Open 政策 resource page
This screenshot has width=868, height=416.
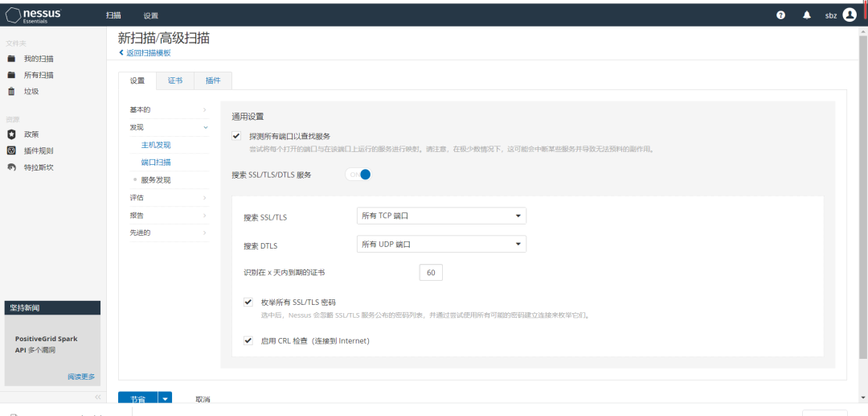31,134
